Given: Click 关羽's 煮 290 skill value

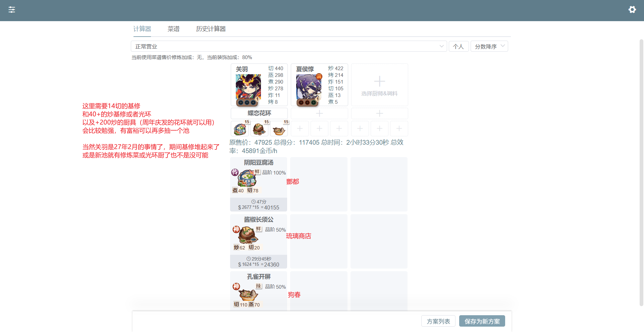Looking at the screenshot, I should coord(276,82).
